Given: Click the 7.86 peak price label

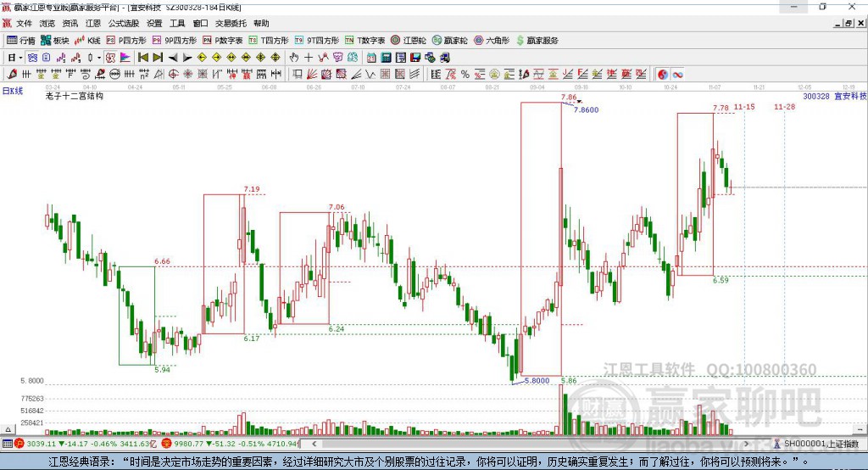Looking at the screenshot, I should (x=569, y=97).
